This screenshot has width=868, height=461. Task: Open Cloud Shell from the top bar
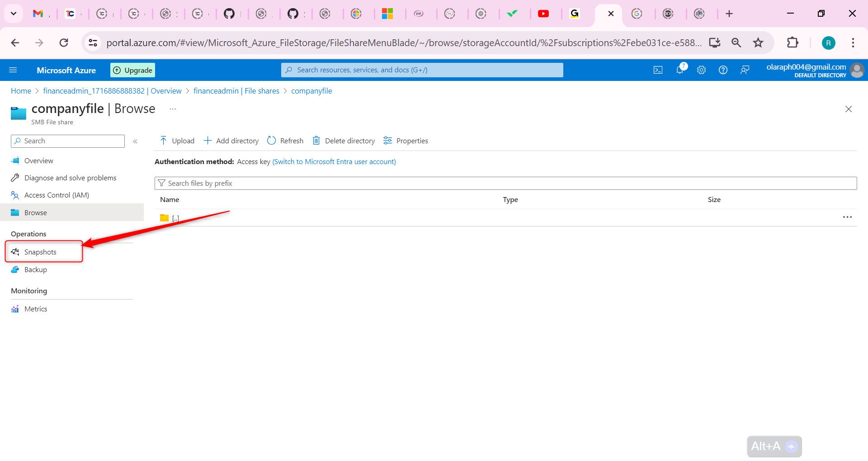click(658, 70)
